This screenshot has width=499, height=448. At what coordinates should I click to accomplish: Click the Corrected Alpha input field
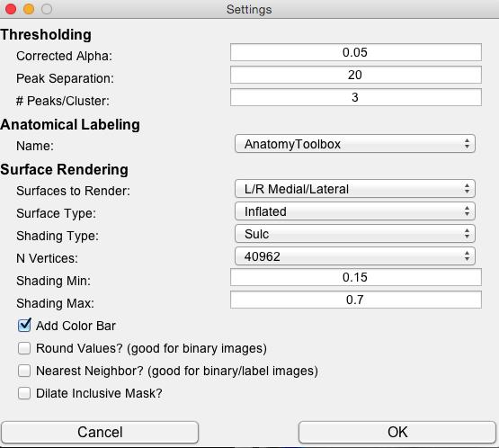tap(355, 52)
